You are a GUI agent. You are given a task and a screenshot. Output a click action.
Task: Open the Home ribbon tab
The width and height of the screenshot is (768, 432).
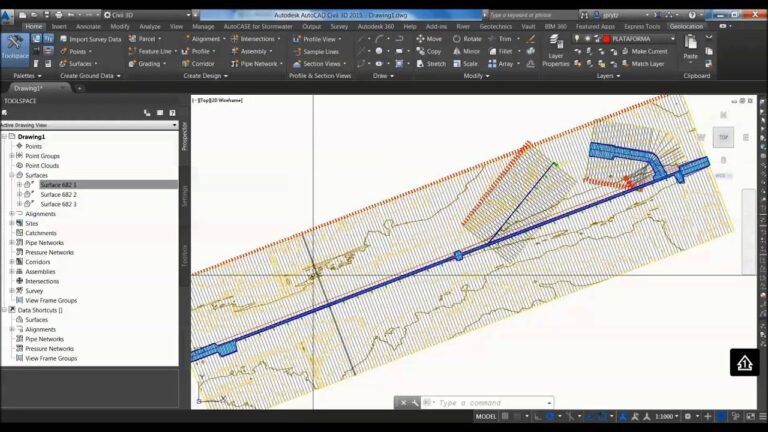[x=33, y=26]
